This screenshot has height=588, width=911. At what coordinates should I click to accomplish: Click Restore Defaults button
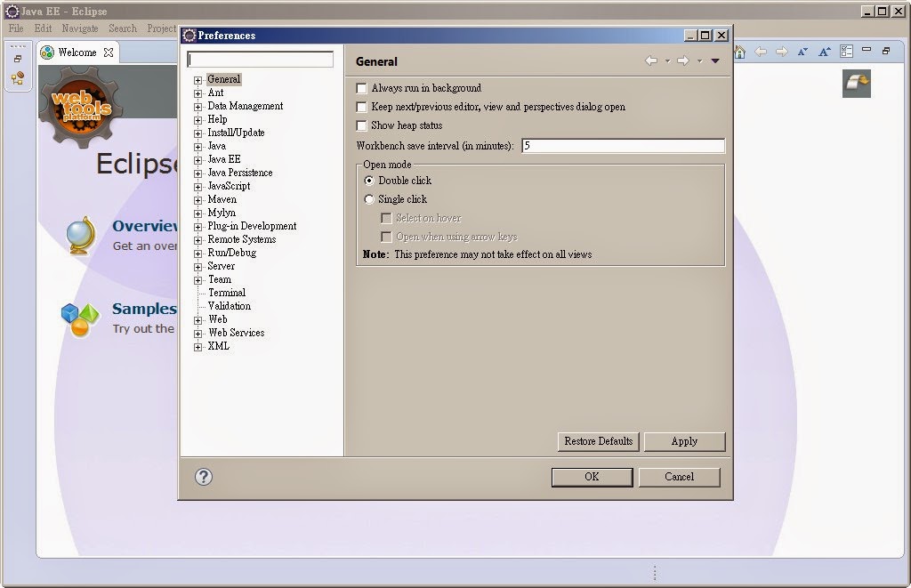tap(599, 441)
